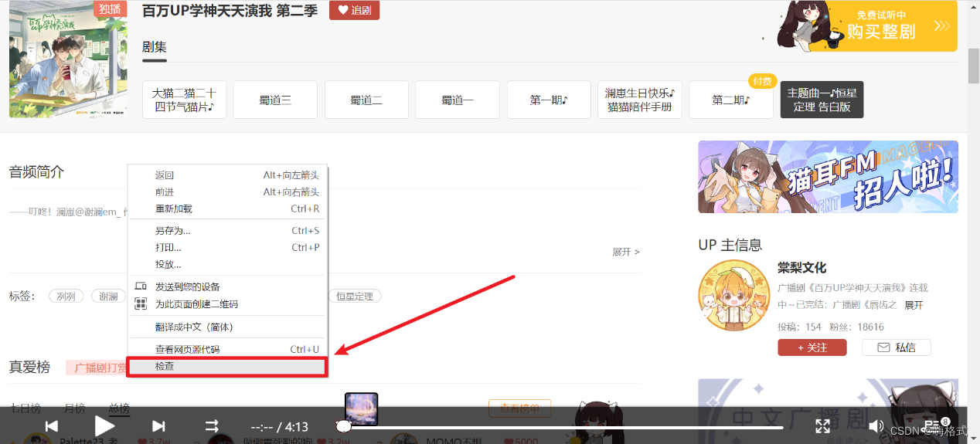Play the audio in the player bar

104,425
